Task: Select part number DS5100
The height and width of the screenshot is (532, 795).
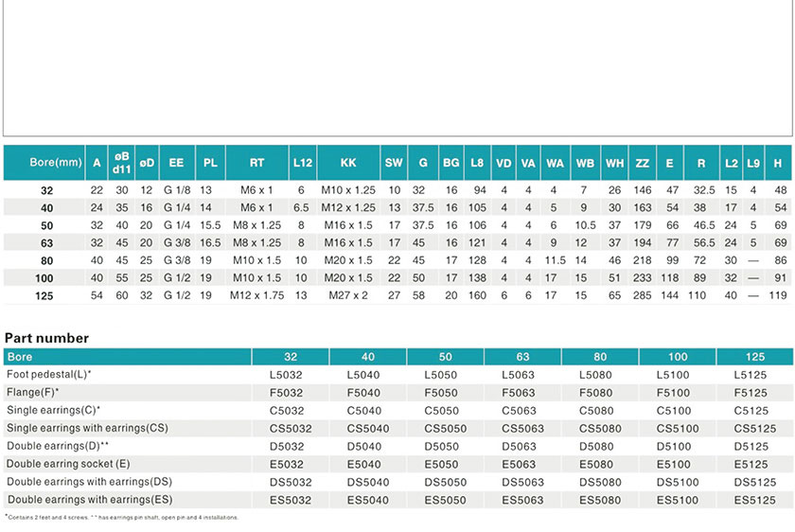Action: point(678,481)
